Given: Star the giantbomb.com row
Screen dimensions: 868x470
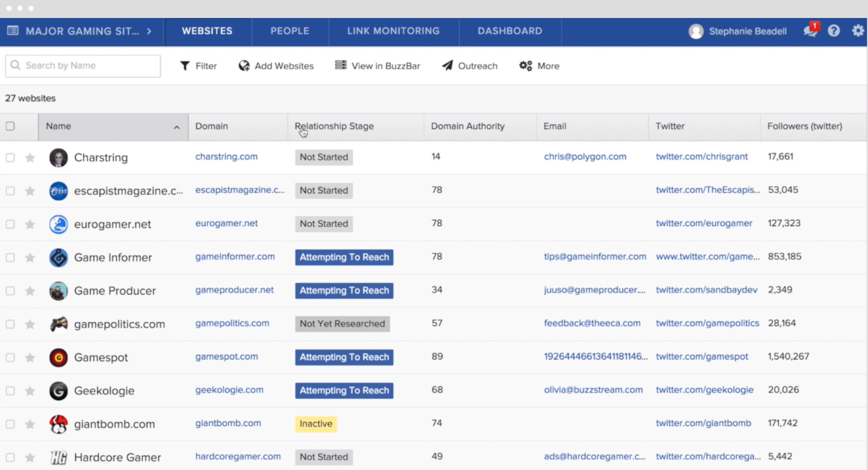Looking at the screenshot, I should 30,424.
